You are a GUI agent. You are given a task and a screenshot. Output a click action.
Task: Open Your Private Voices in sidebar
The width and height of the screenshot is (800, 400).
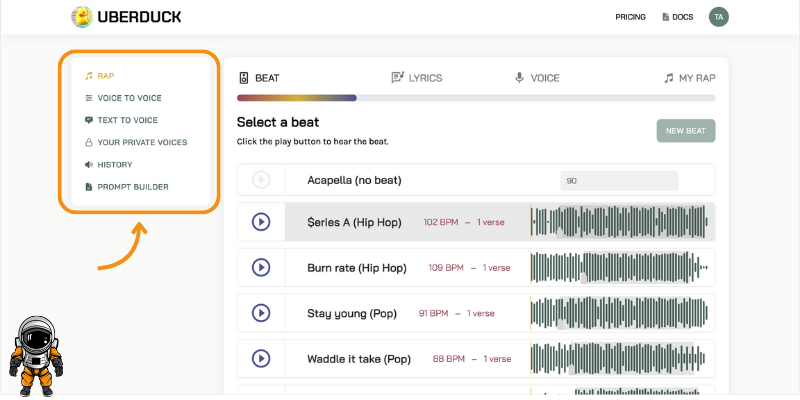tap(142, 142)
